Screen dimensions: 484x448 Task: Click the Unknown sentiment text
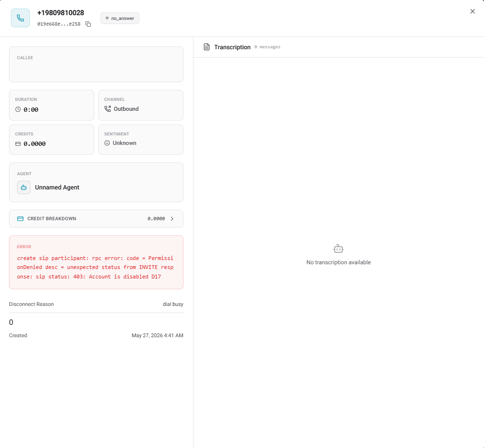(x=124, y=143)
